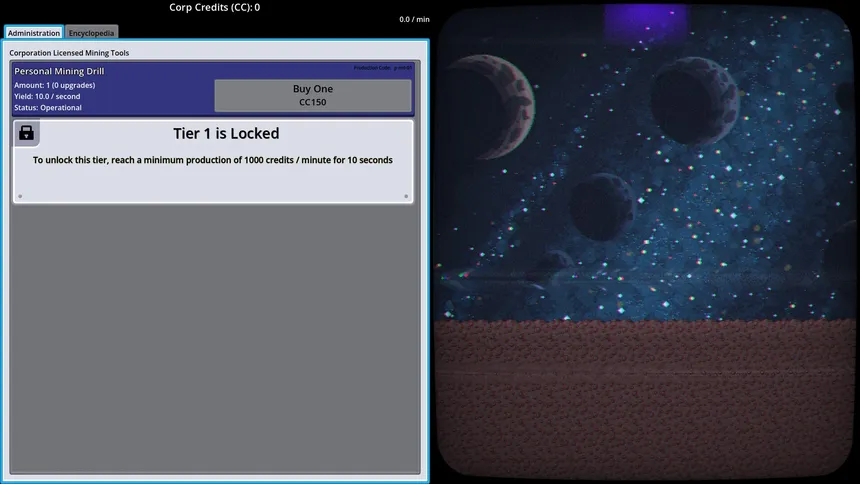Click the '0.0 / min' production rate
Image resolution: width=860 pixels, height=484 pixels.
click(x=414, y=19)
